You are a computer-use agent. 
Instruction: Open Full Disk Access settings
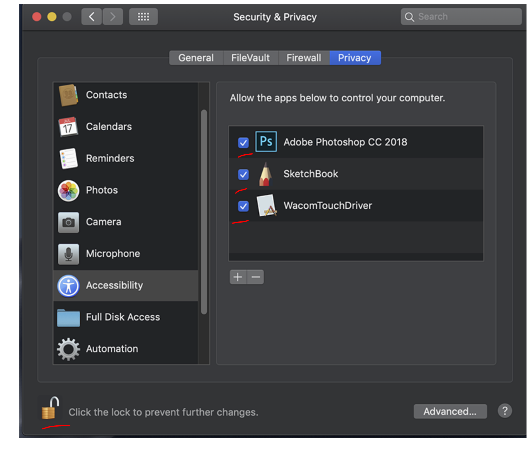(126, 317)
